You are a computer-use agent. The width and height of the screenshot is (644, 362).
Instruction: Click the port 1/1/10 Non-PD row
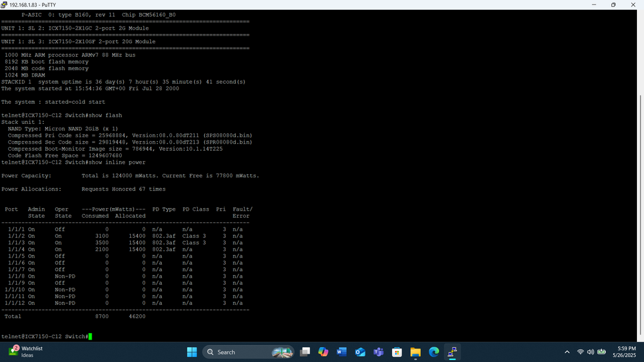coord(124,290)
